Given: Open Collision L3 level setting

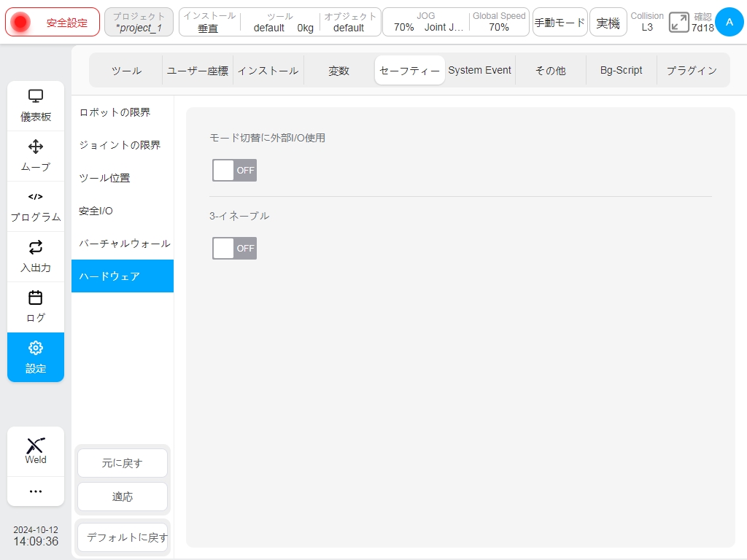Looking at the screenshot, I should (647, 22).
